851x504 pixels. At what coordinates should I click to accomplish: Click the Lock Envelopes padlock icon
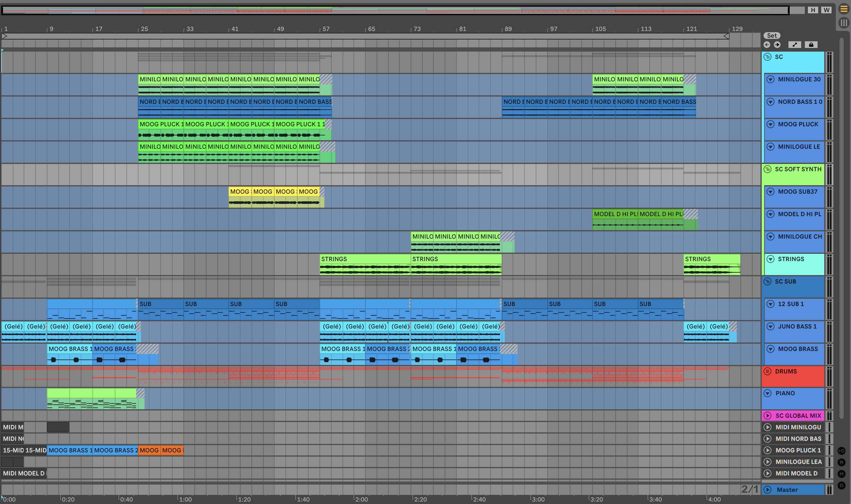[x=811, y=45]
